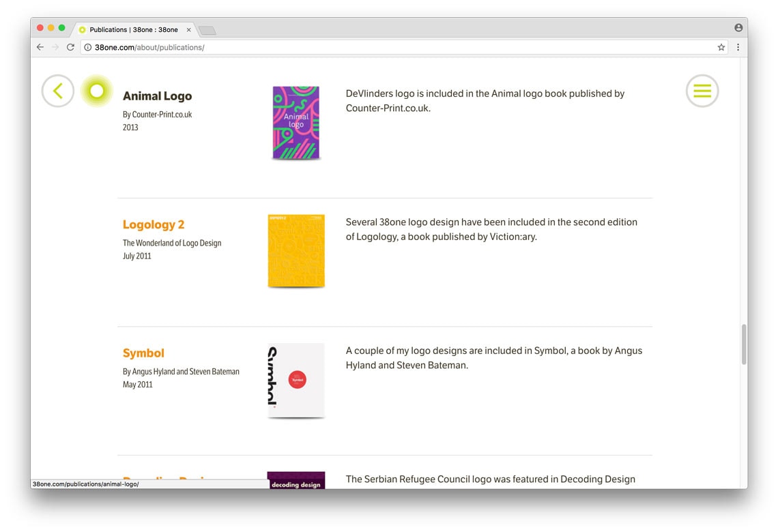Click the Serbian Refugee Council description text

[x=490, y=479]
